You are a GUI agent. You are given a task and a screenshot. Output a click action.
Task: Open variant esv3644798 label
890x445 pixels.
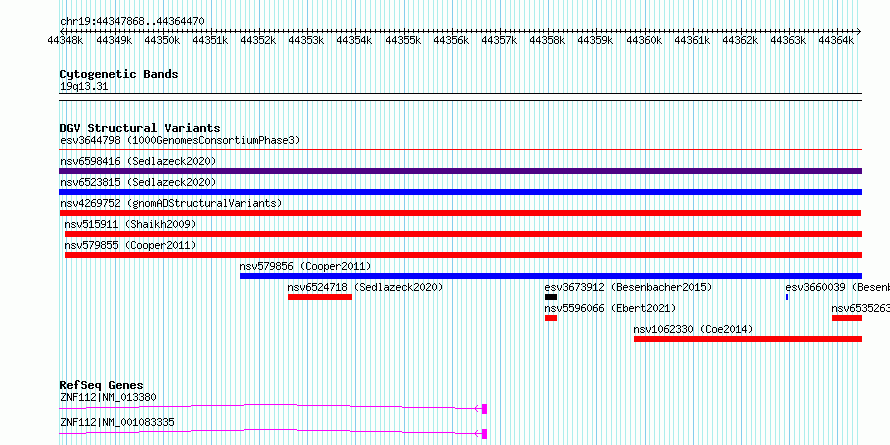pyautogui.click(x=180, y=140)
